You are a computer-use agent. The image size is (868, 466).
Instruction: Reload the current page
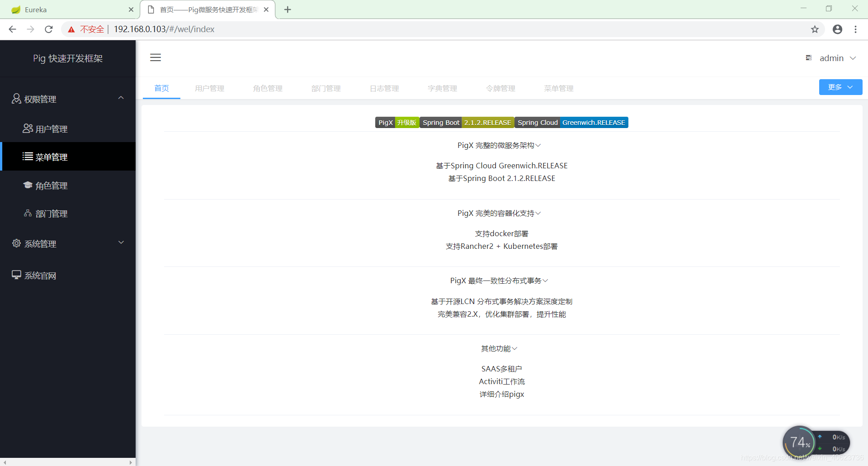tap(49, 29)
